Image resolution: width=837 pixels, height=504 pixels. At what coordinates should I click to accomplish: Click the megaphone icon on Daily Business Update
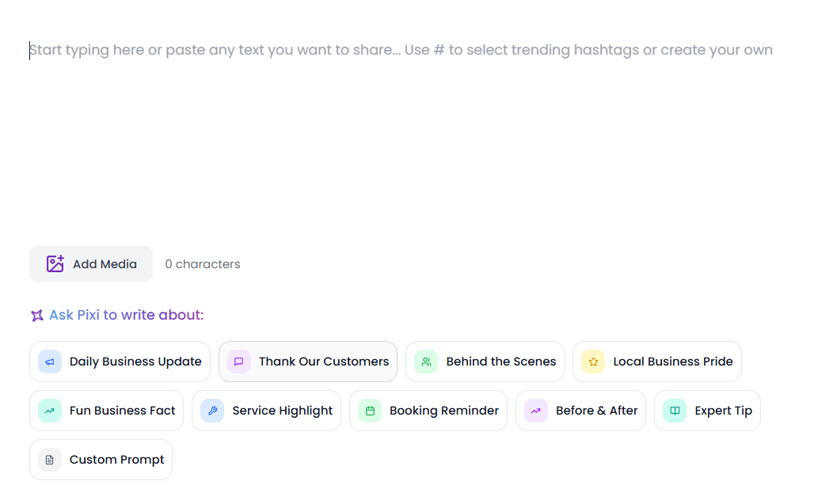(x=50, y=362)
